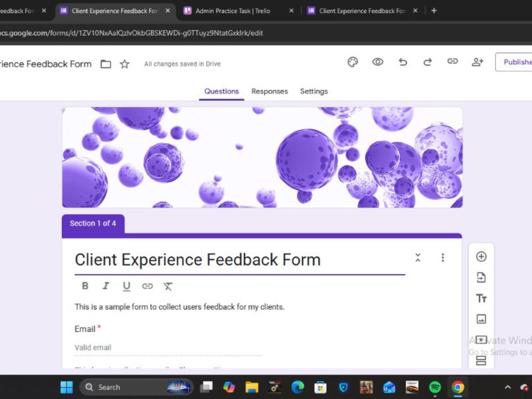Remove formatting icon in title toolbar
The height and width of the screenshot is (399, 532).
(x=168, y=286)
